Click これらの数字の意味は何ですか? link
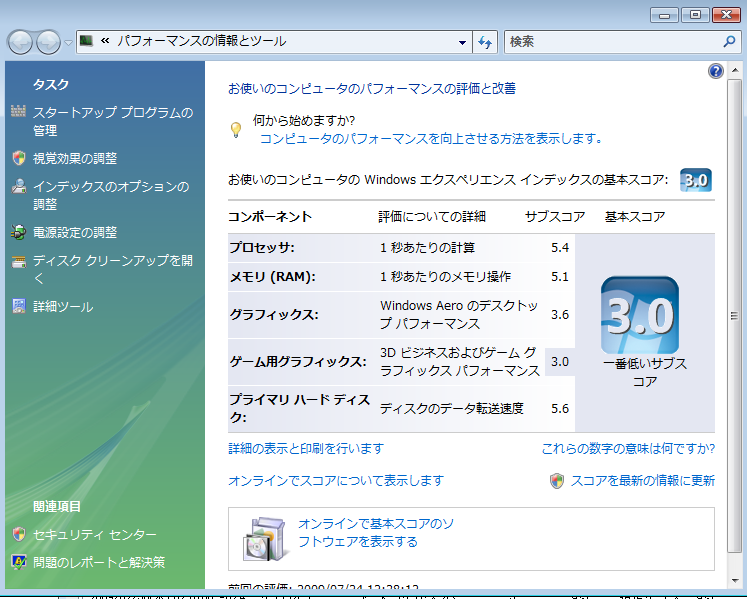The image size is (747, 599). pos(628,448)
